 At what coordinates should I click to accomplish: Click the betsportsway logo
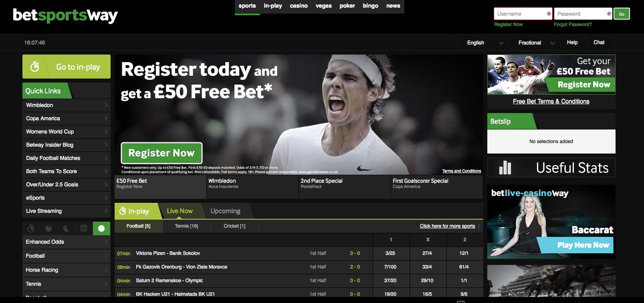click(65, 16)
